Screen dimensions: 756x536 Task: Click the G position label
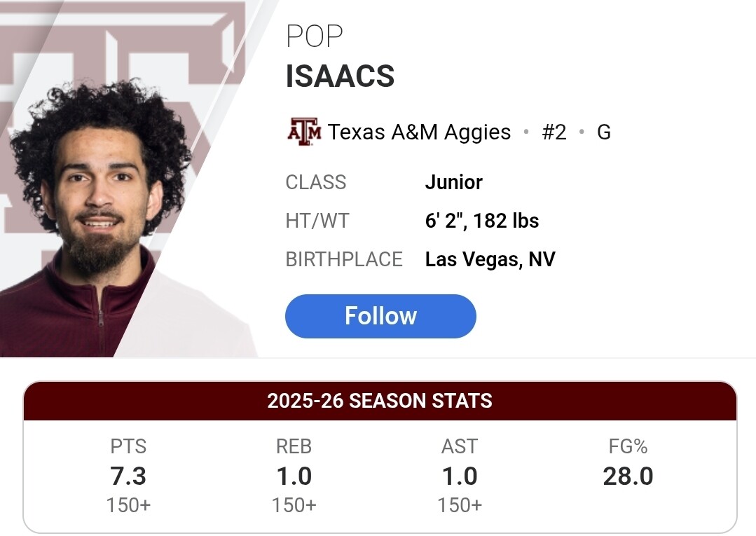pyautogui.click(x=604, y=132)
